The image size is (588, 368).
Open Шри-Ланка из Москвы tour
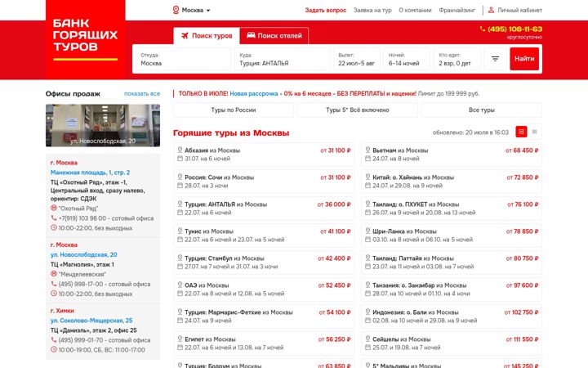point(452,236)
